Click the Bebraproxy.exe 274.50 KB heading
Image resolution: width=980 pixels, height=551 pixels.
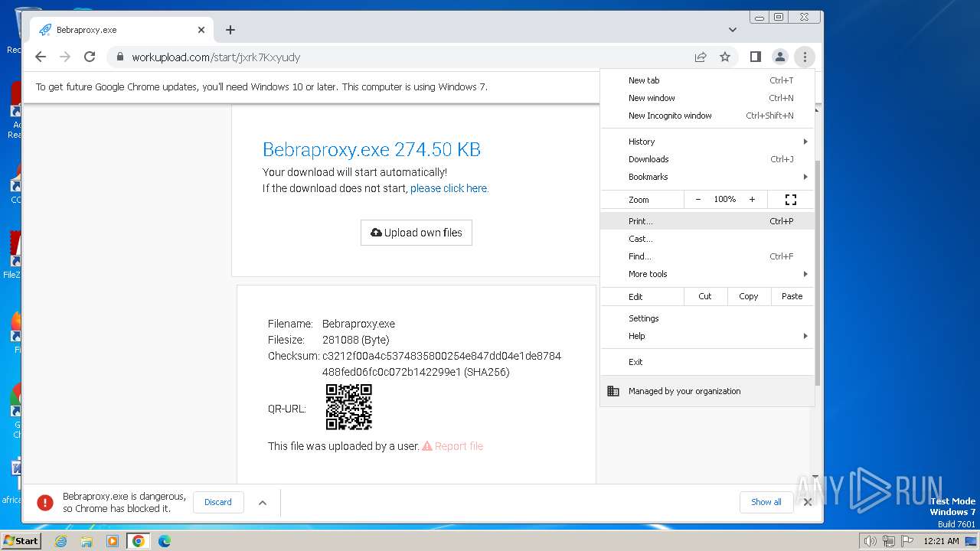371,149
